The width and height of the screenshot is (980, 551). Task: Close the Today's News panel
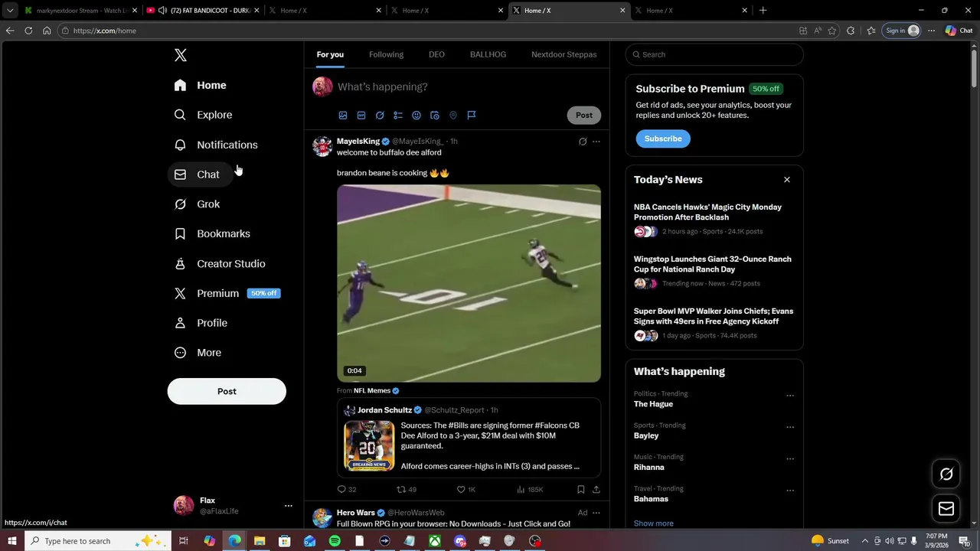pyautogui.click(x=786, y=180)
